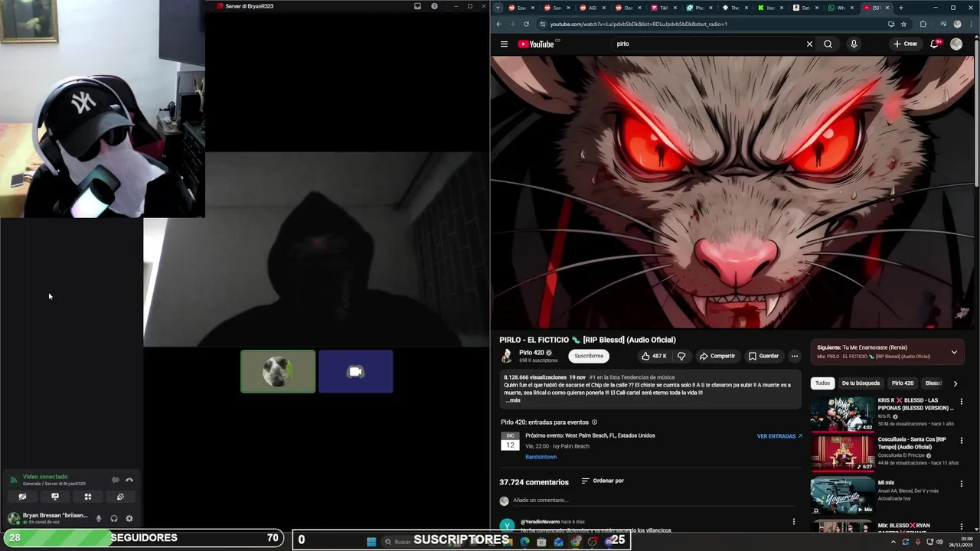Viewport: 980px width, 551px height.
Task: Click the 'Compartir' share button
Action: (x=717, y=356)
